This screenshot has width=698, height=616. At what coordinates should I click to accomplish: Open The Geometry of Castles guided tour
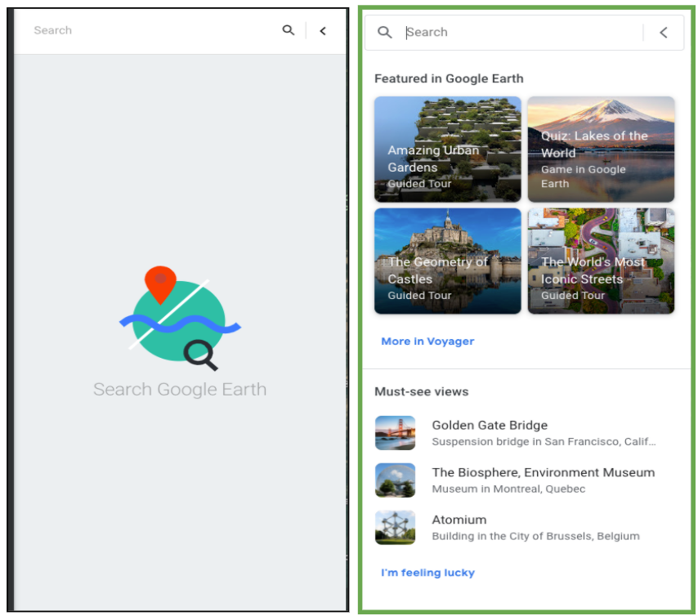tap(447, 261)
